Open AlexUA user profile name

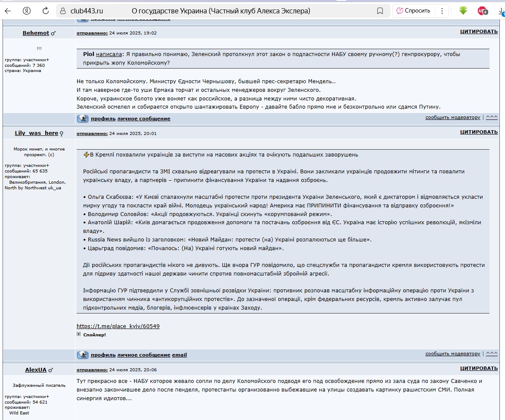click(36, 370)
